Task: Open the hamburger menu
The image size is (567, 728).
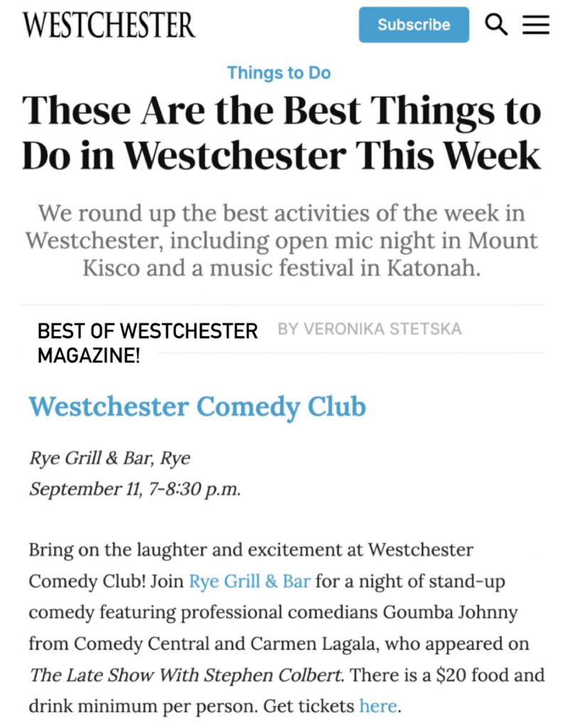Action: 536,25
